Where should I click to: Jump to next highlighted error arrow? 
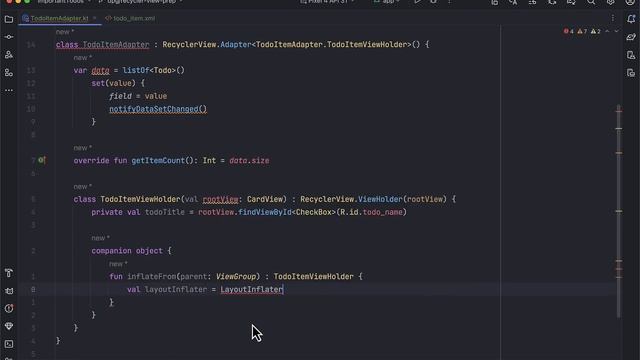pos(616,31)
